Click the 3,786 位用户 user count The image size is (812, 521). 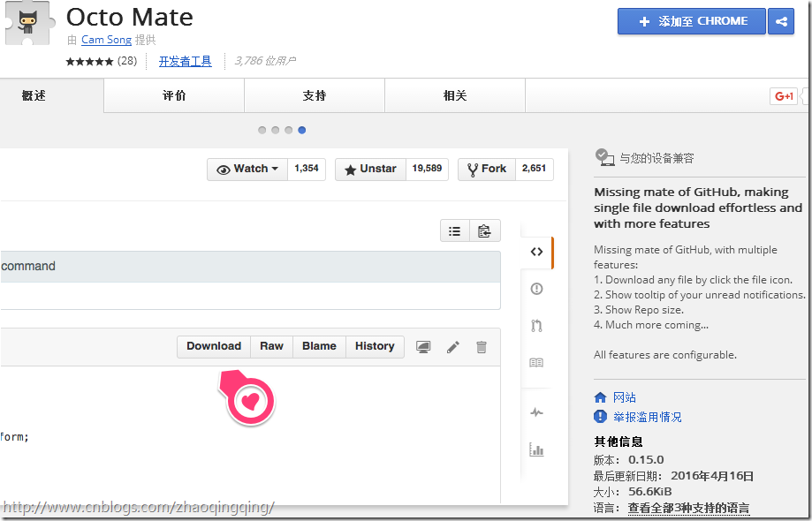pos(265,61)
